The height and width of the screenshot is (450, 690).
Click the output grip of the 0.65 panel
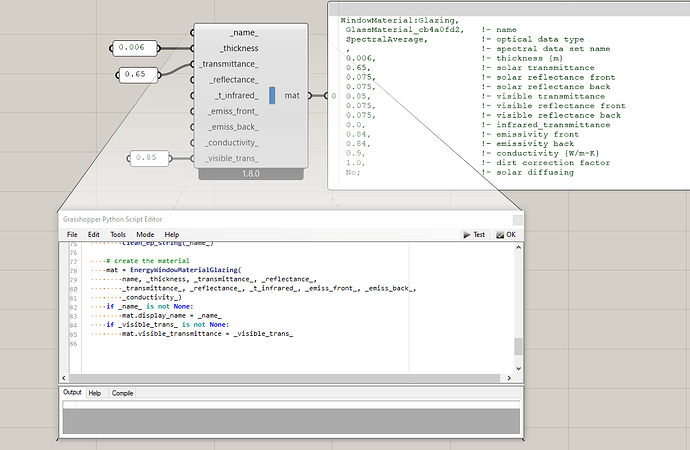pyautogui.click(x=159, y=75)
